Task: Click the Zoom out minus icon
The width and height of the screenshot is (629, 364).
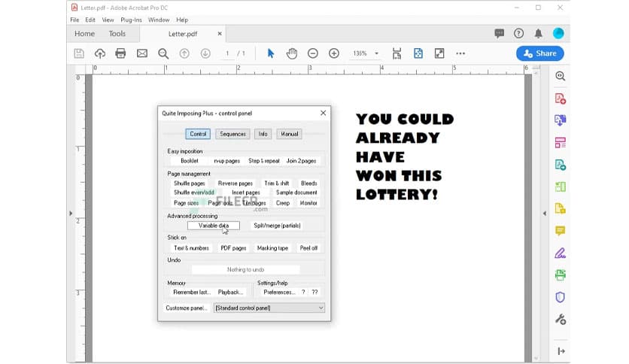Action: (313, 53)
